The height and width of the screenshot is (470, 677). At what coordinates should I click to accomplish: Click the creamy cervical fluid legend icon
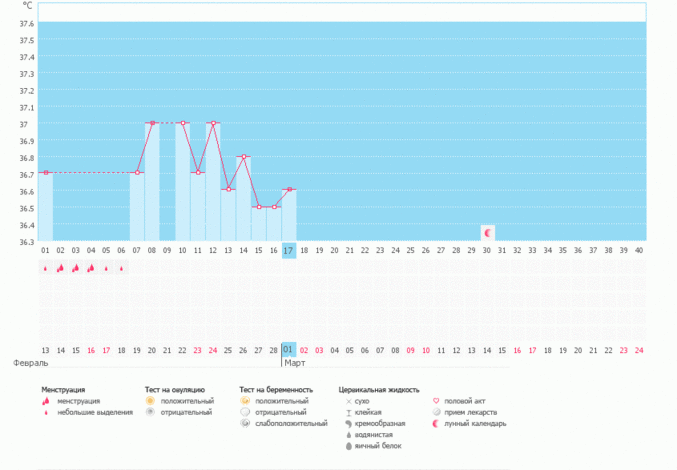point(347,423)
